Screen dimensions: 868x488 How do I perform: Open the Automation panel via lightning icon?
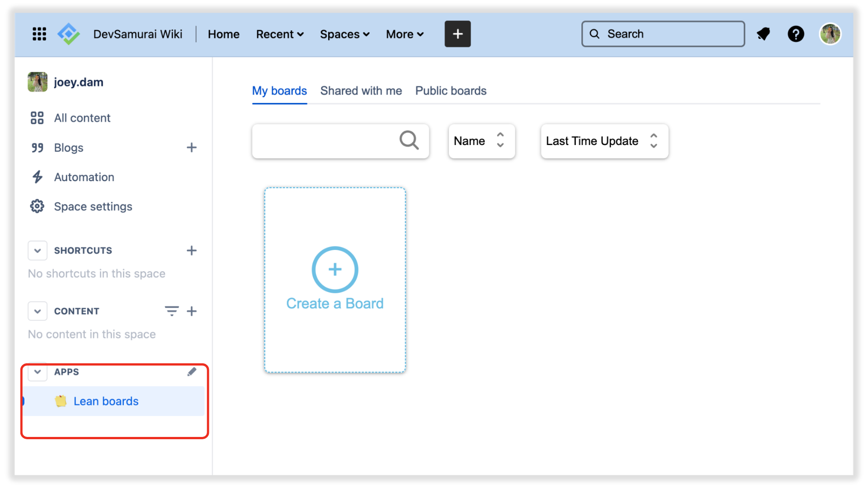click(38, 177)
